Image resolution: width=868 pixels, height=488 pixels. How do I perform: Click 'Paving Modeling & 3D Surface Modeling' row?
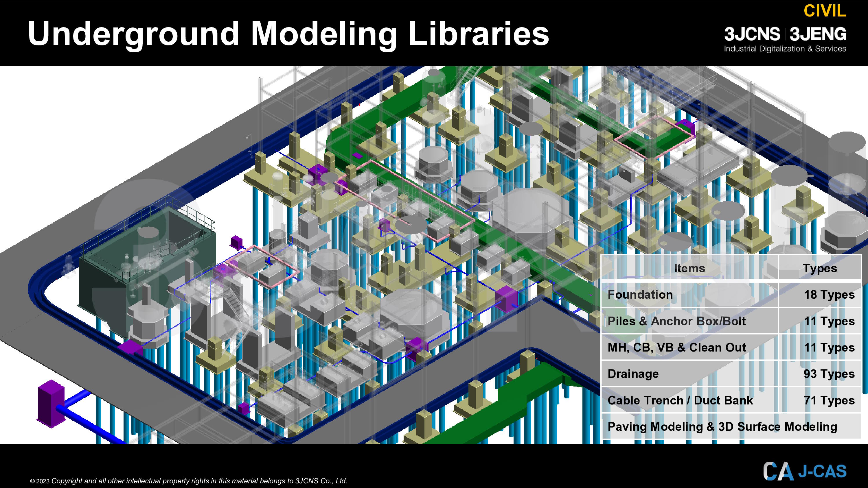(731, 426)
